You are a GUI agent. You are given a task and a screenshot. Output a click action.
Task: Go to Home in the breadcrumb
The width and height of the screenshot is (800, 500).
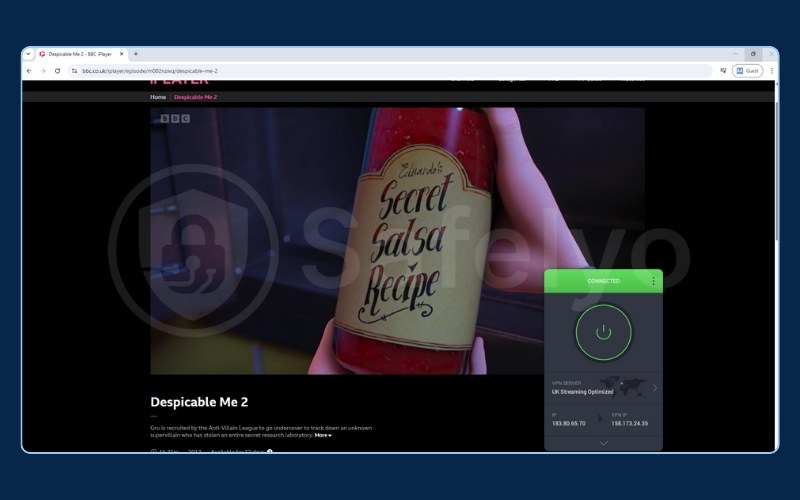(158, 97)
